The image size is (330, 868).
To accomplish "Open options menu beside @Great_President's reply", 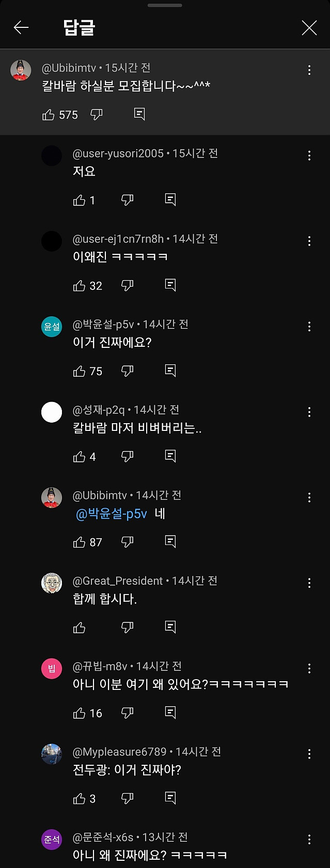I will tap(309, 583).
